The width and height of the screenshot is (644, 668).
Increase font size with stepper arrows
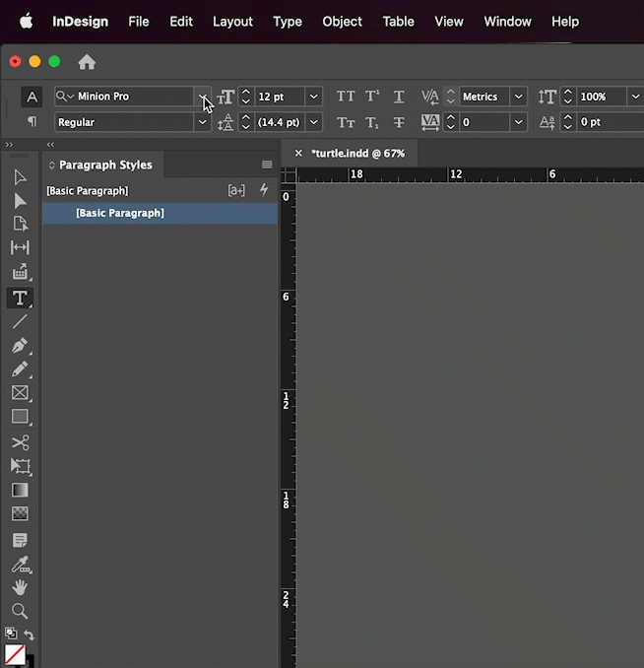click(246, 92)
